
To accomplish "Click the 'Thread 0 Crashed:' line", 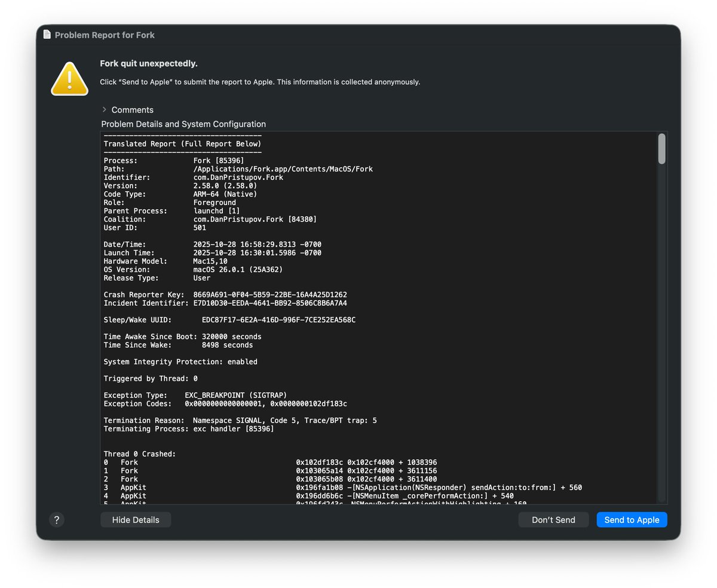I will point(140,454).
